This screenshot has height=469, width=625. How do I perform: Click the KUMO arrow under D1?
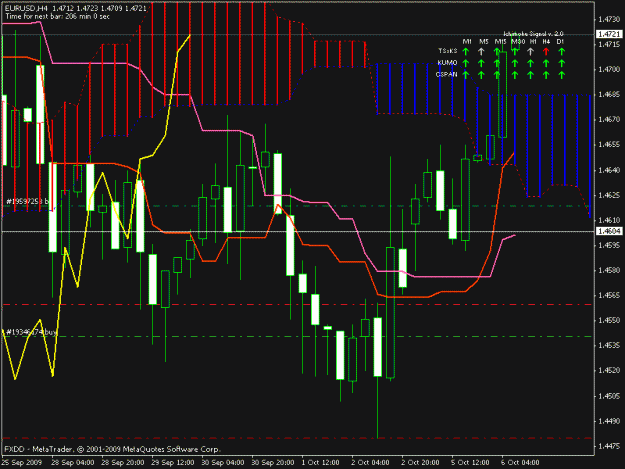click(x=562, y=63)
